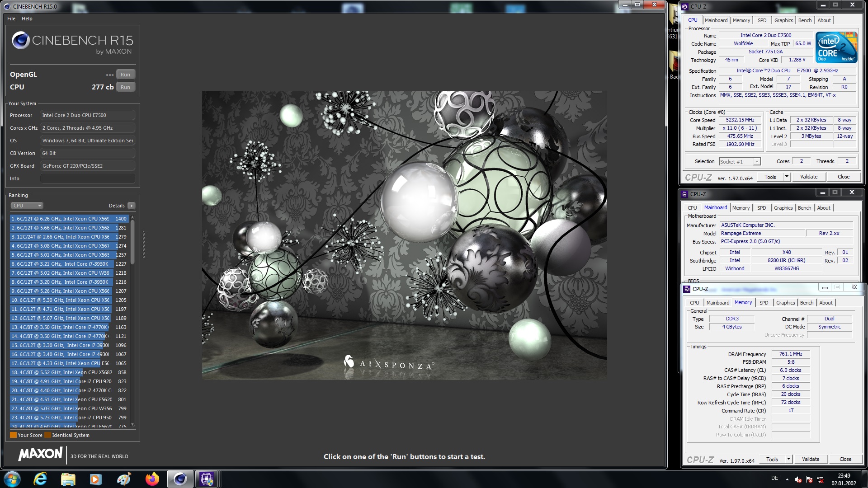
Task: Select ranking row 3, 12C/24T Xeon 1279
Action: 70,237
